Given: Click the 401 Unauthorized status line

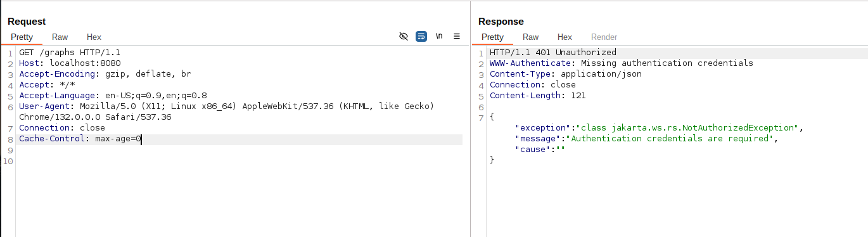Looking at the screenshot, I should pyautogui.click(x=553, y=53).
